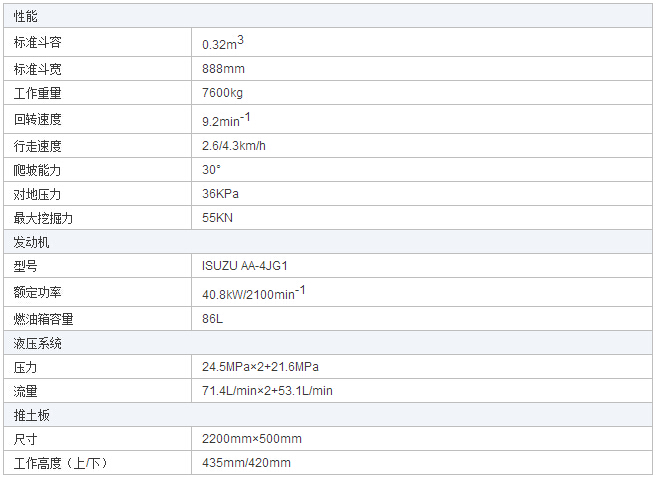Select the 2200mm×500mm blade size value
This screenshot has height=478, width=657.
click(252, 439)
